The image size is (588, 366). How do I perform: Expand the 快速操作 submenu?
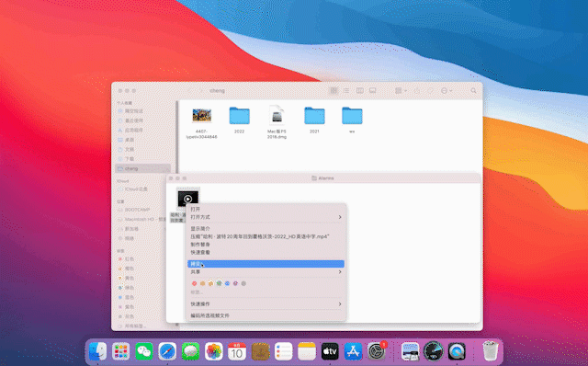[x=266, y=304]
